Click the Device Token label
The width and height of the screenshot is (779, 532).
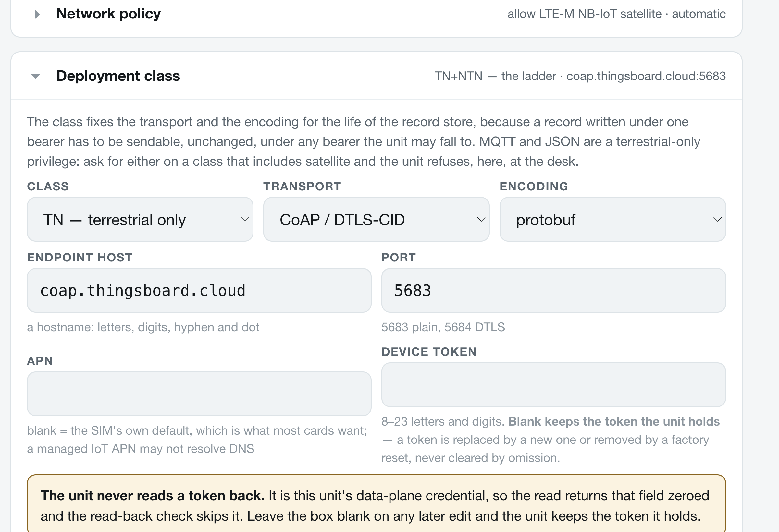coord(429,352)
